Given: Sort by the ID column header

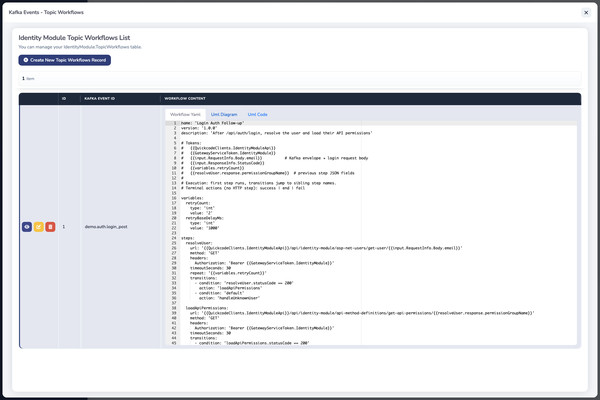Looking at the screenshot, I should pos(64,99).
